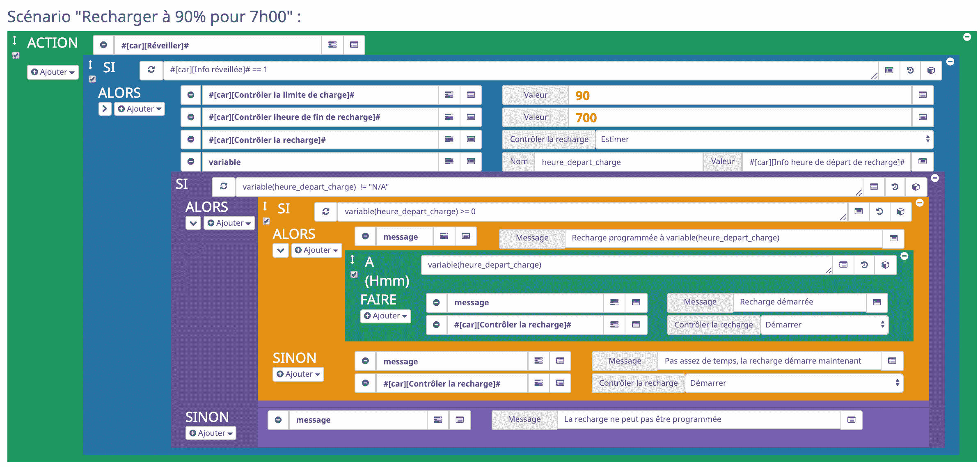The image size is (980, 467).
Task: Remove the orange SI block
Action: point(920,203)
